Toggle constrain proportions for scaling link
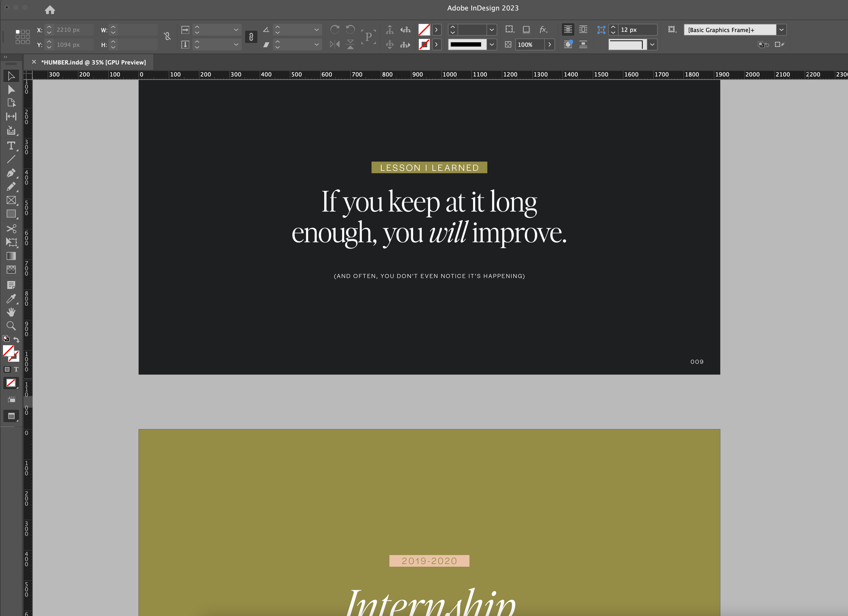This screenshot has height=616, width=848. tap(251, 37)
